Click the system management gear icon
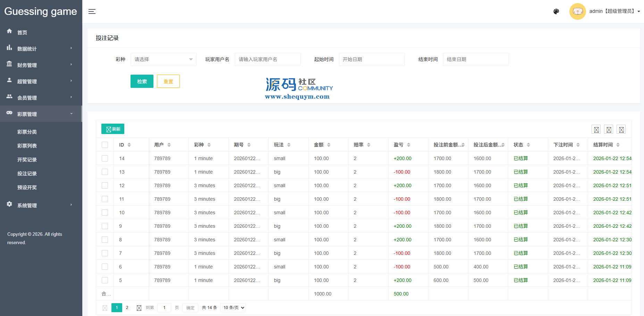Image resolution: width=644 pixels, height=316 pixels. click(9, 204)
